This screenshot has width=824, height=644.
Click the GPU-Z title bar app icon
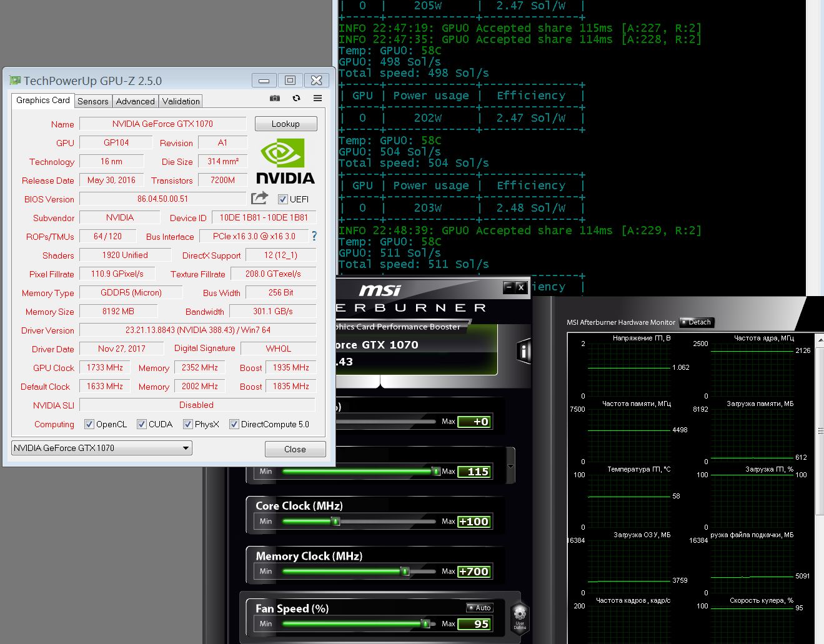pyautogui.click(x=15, y=81)
